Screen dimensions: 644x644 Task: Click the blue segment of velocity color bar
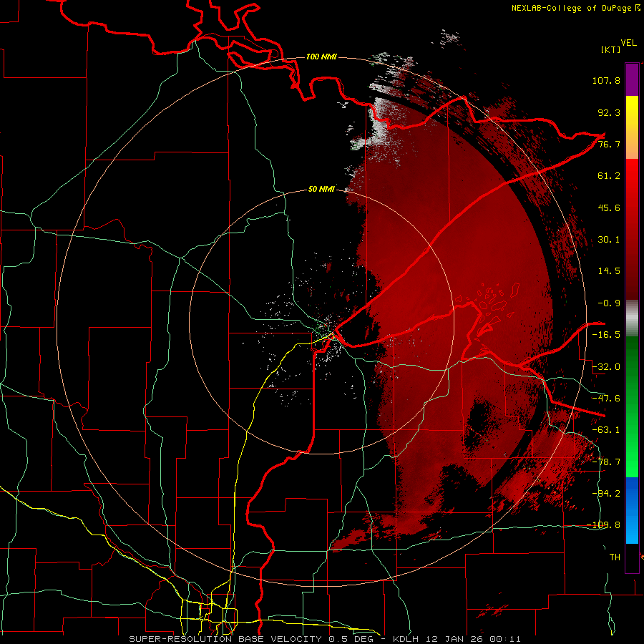[632, 510]
